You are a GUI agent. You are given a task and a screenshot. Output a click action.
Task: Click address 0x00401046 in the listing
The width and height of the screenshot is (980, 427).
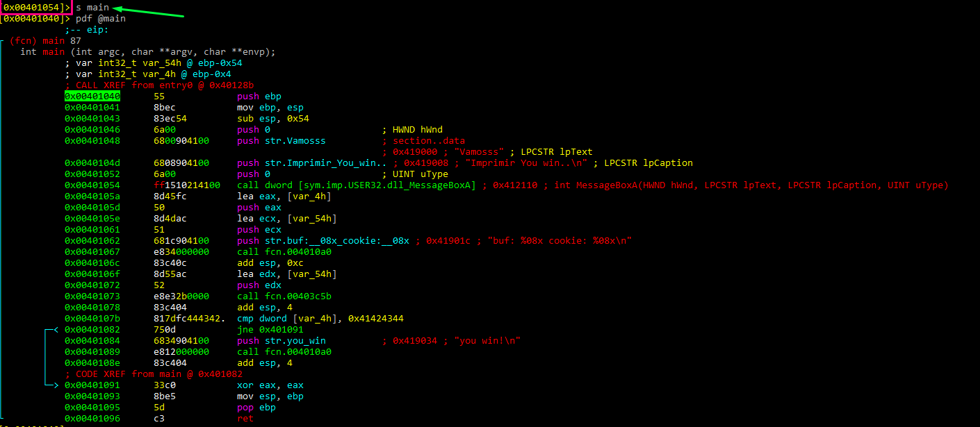click(92, 129)
